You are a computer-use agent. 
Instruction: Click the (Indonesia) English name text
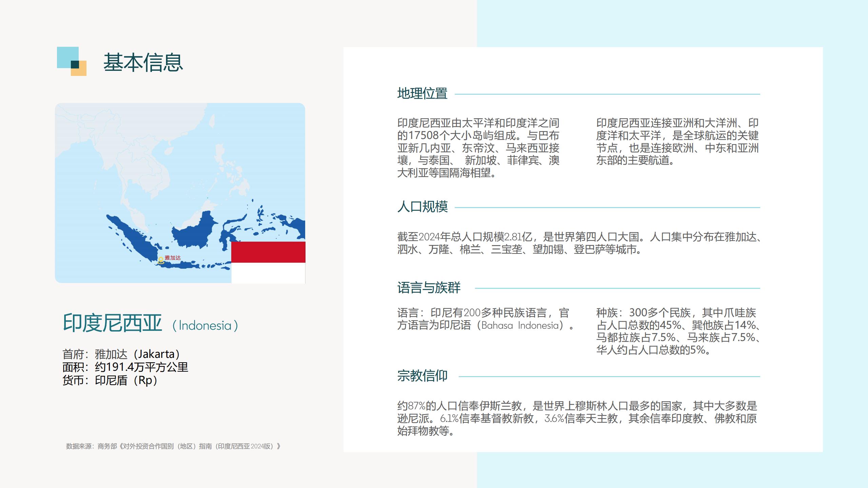(205, 326)
